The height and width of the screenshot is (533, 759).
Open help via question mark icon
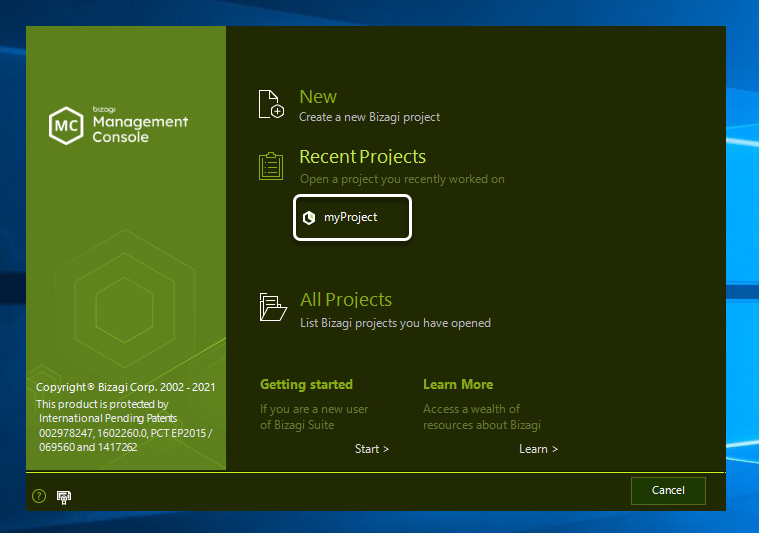[x=39, y=496]
